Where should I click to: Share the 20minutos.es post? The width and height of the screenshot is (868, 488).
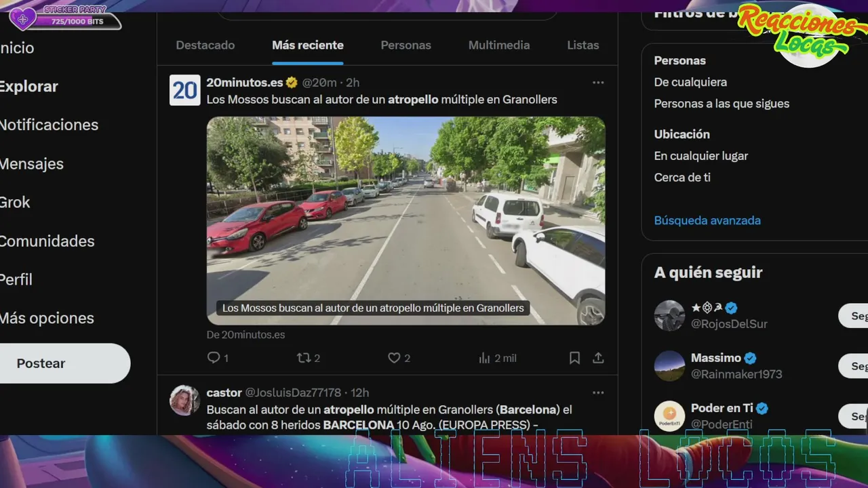coord(598,358)
